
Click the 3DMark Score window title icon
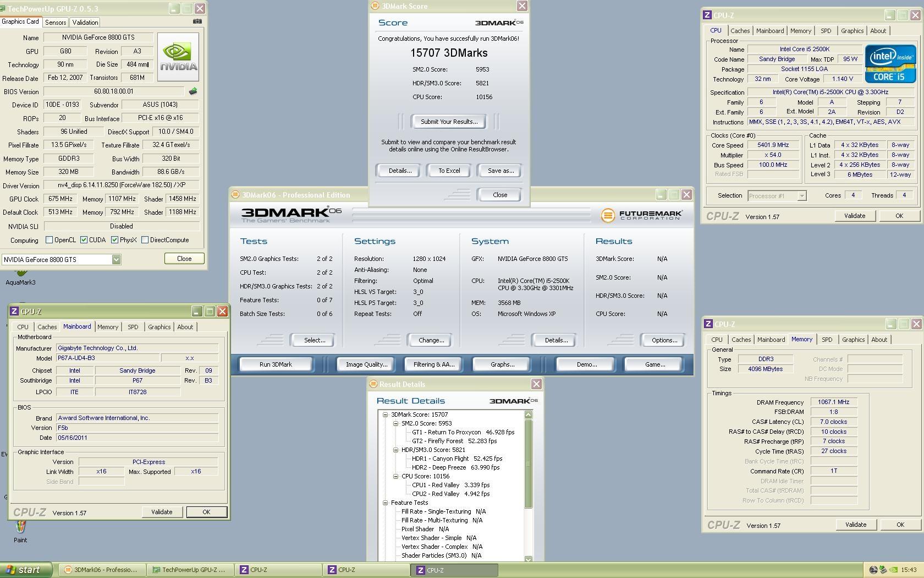click(375, 6)
